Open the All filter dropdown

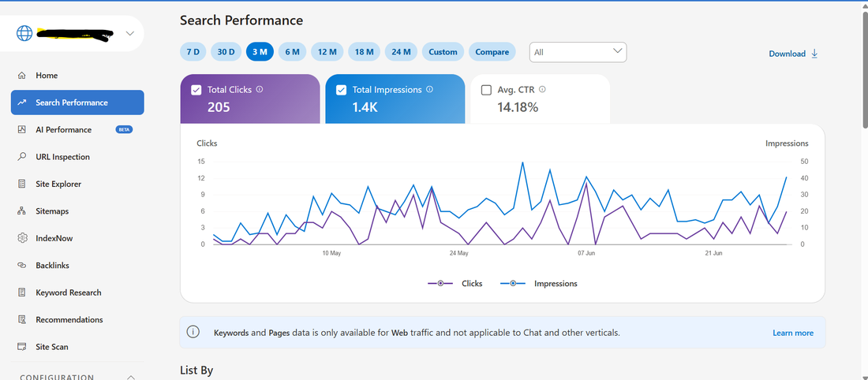pyautogui.click(x=578, y=52)
